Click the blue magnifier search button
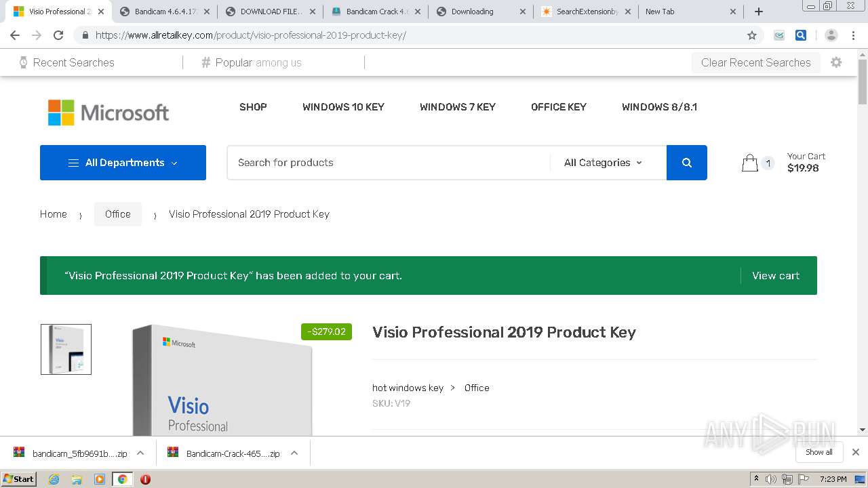The image size is (868, 488). 687,163
